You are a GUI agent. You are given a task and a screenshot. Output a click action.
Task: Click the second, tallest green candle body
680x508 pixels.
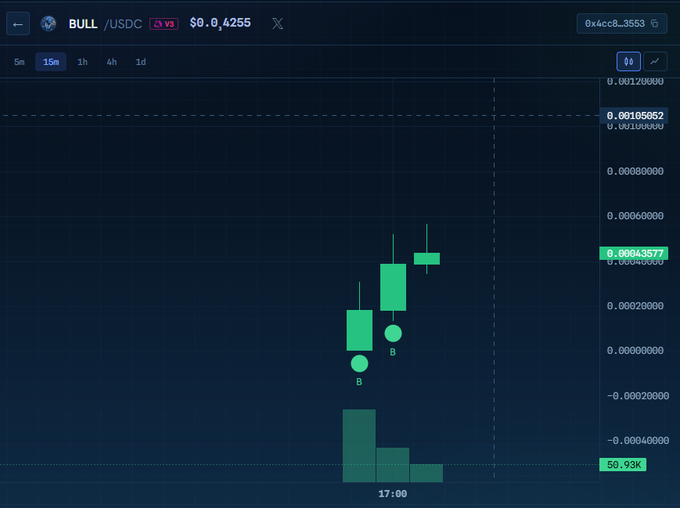point(393,287)
